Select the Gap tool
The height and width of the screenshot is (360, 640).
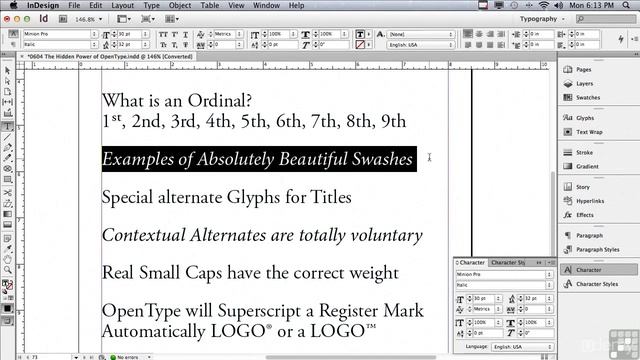coord(7,102)
